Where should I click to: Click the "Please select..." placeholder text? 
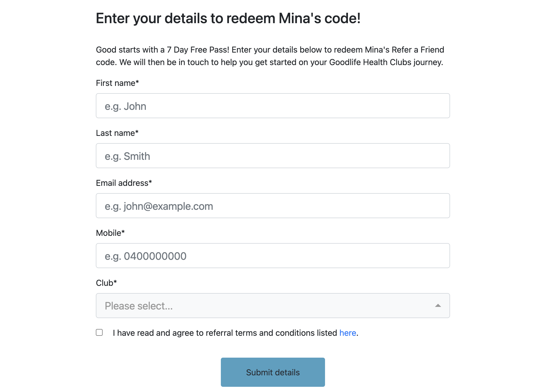139,306
